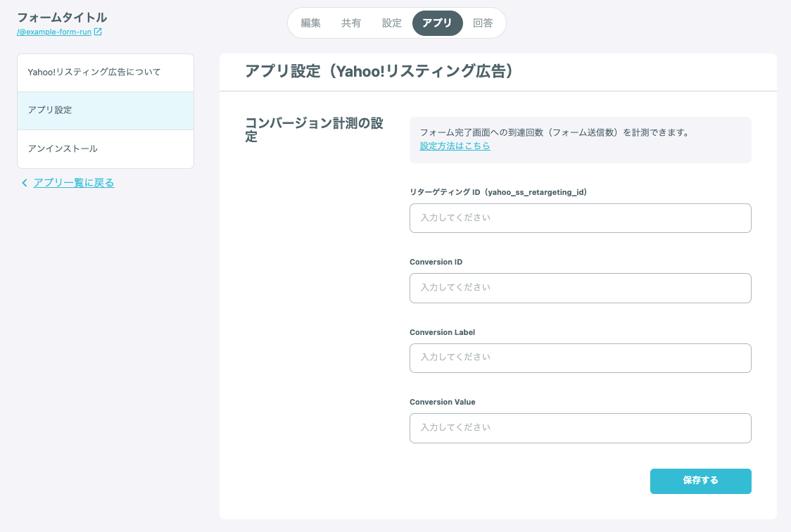Select the アプリ tab
Viewport: 791px width, 532px height.
437,23
